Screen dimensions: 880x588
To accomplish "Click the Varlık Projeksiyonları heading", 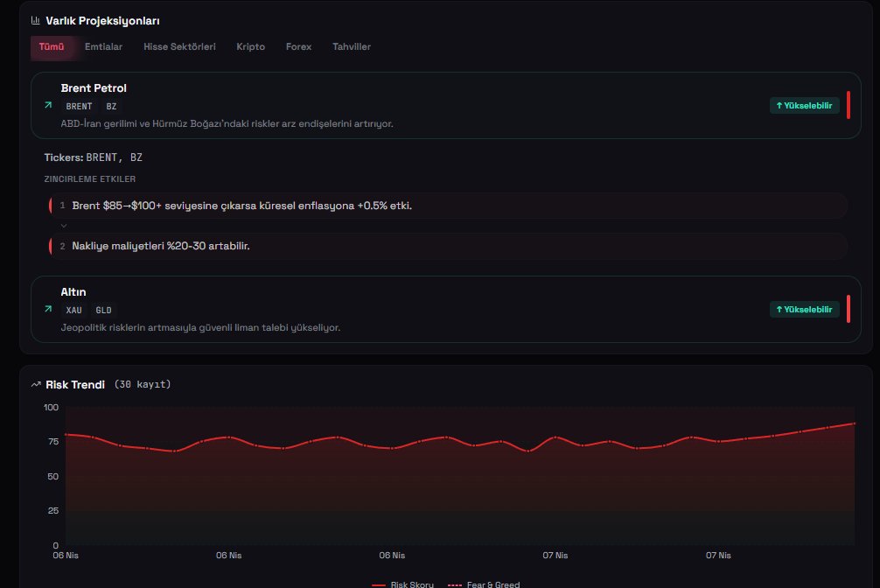I will point(102,21).
